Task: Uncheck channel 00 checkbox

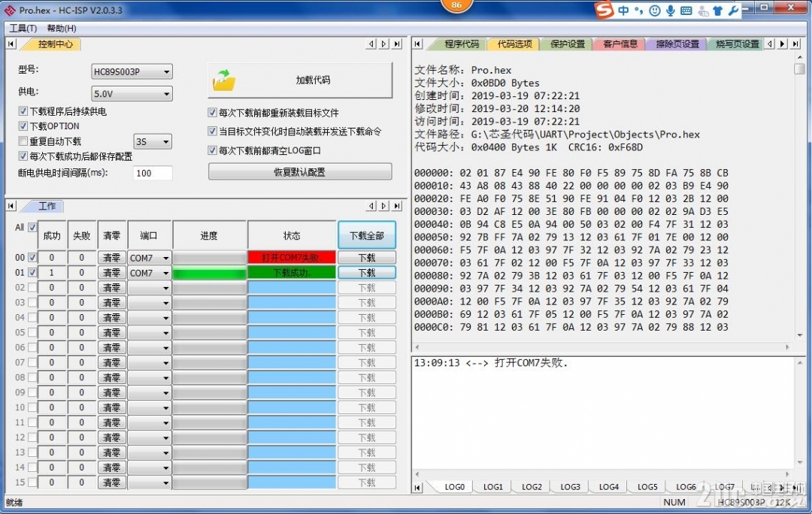Action: [x=32, y=257]
